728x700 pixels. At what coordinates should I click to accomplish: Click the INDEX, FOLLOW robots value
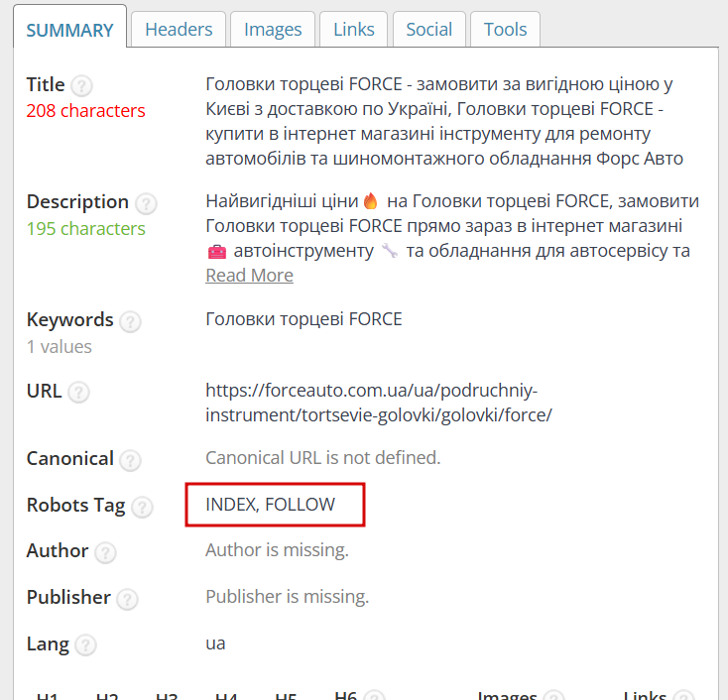[x=270, y=505]
